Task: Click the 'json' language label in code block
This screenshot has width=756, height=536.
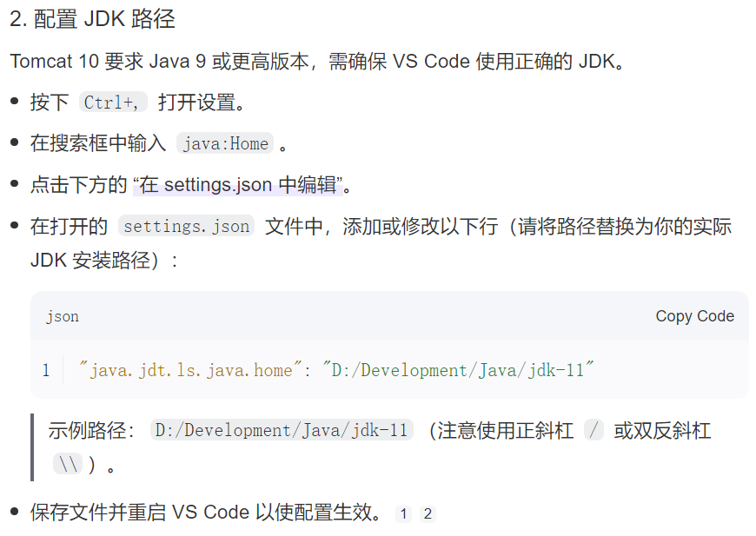Action: pyautogui.click(x=63, y=317)
